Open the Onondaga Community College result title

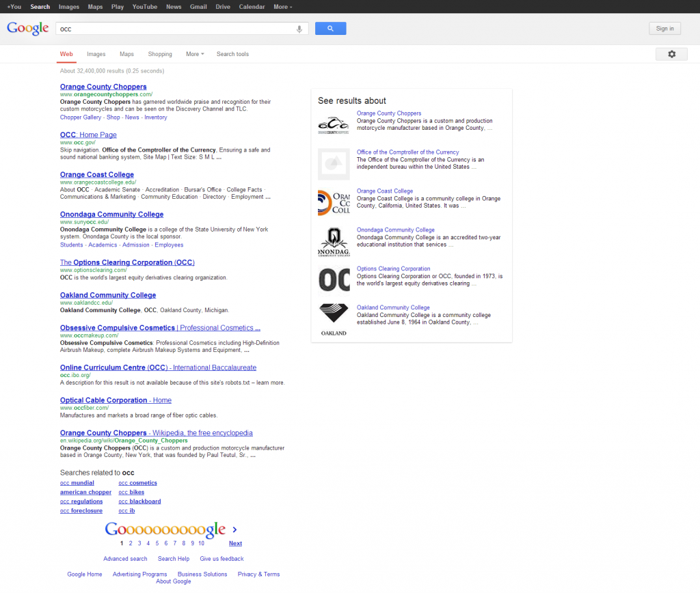click(111, 214)
